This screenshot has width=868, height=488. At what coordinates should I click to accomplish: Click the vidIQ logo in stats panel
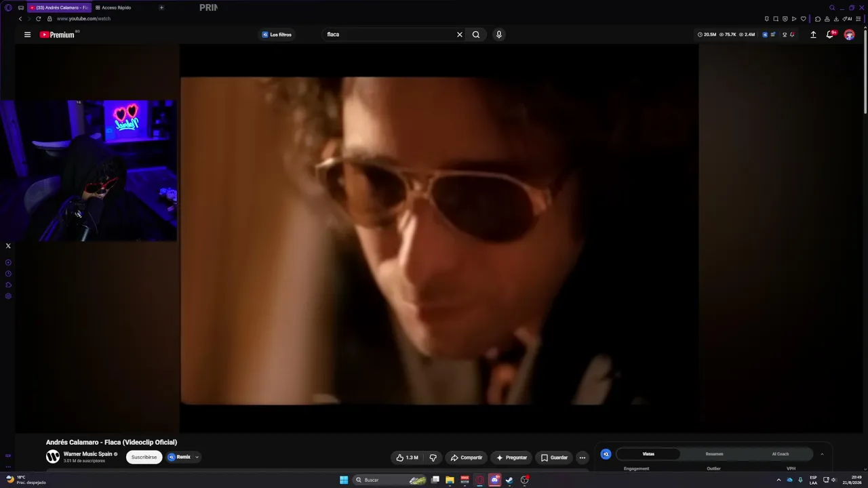606,454
